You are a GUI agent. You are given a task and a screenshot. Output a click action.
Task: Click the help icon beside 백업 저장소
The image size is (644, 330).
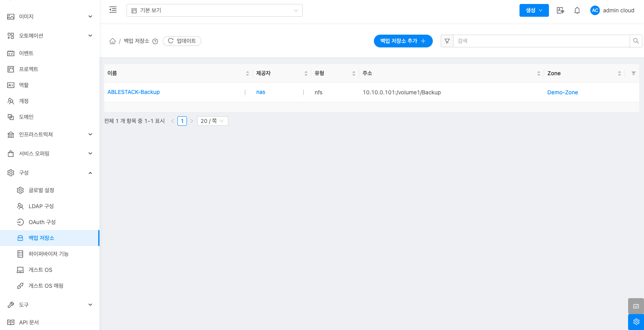click(155, 41)
